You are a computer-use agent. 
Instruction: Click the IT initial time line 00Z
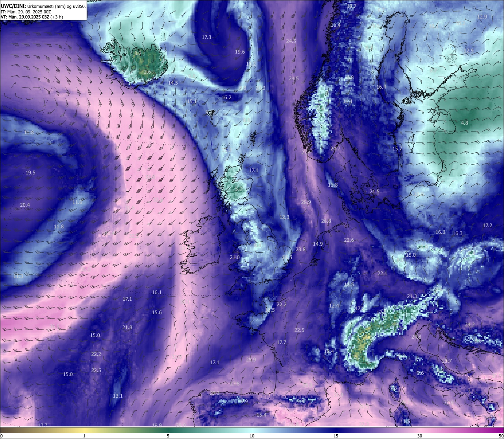[x=26, y=12]
